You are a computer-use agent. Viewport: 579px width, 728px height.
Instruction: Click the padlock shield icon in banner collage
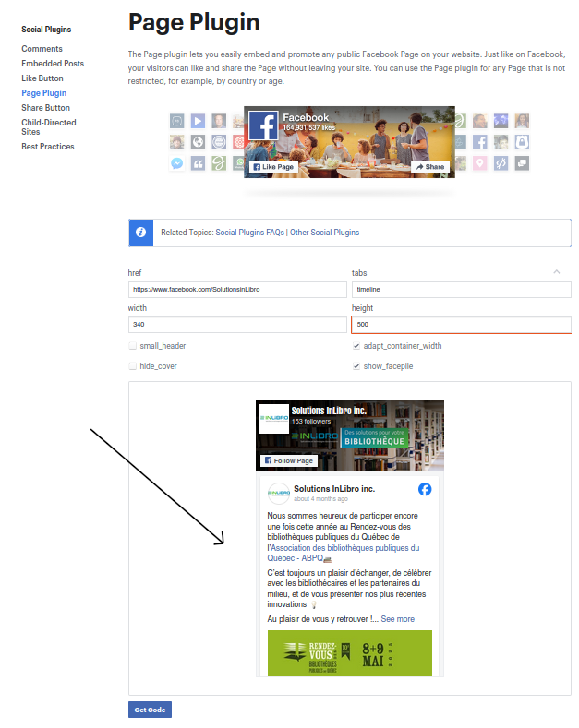(x=522, y=142)
